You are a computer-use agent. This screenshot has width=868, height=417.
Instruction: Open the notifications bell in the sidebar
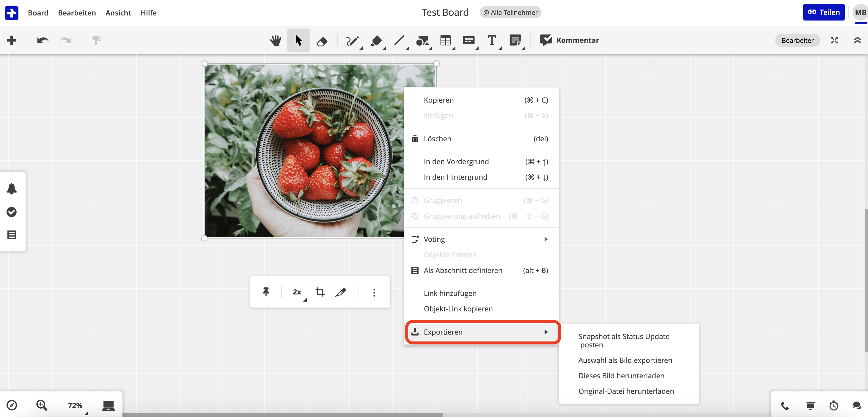(x=12, y=189)
